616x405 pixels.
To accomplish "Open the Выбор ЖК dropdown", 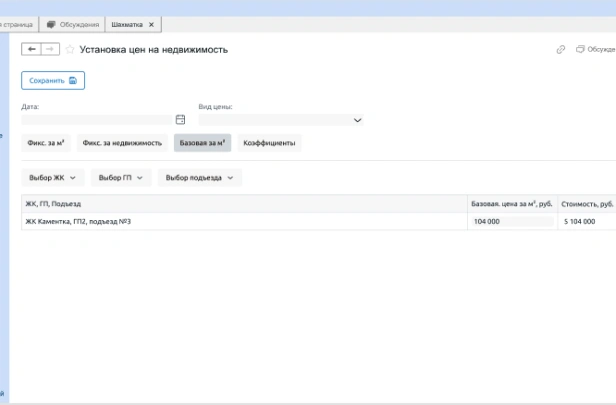I will (53, 178).
